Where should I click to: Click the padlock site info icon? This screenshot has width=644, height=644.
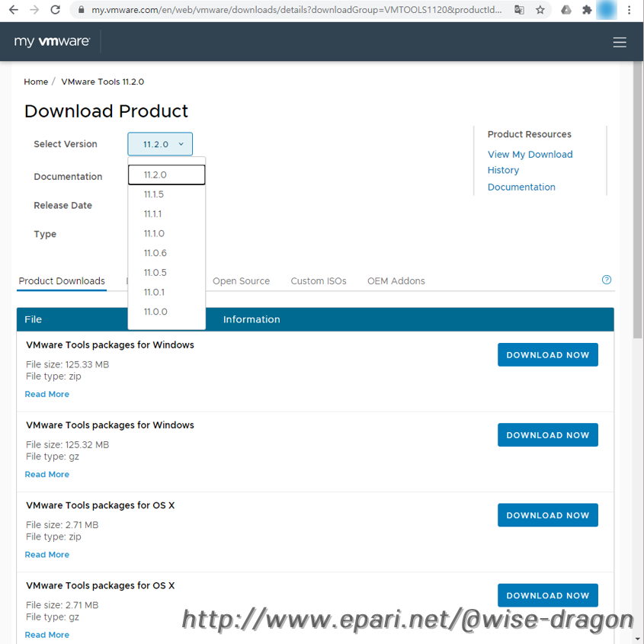point(81,10)
